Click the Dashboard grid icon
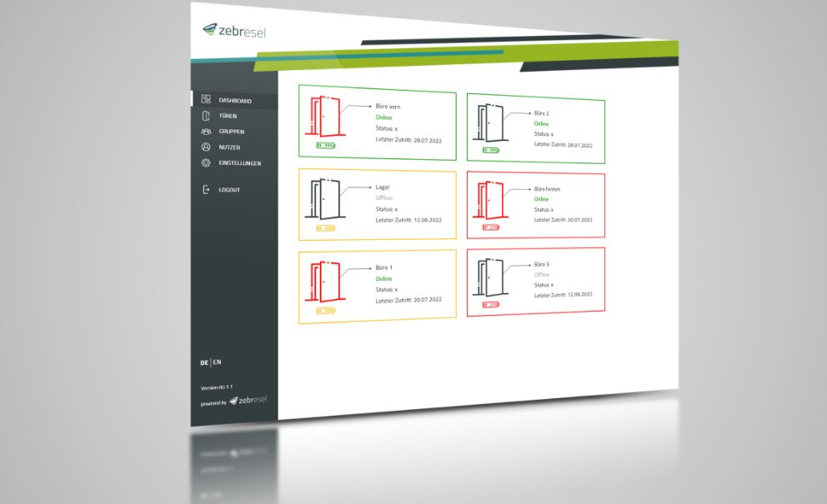 [206, 98]
